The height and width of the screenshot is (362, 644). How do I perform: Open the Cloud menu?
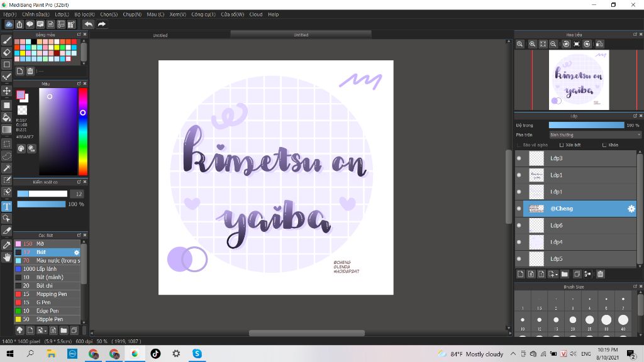pyautogui.click(x=256, y=14)
